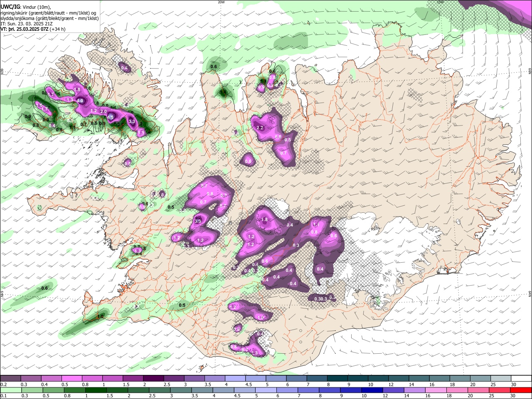The height and width of the screenshot is (399, 532).
Task: Click the "1.0" rain value southwest of Reykjanes
Action: (x=100, y=316)
